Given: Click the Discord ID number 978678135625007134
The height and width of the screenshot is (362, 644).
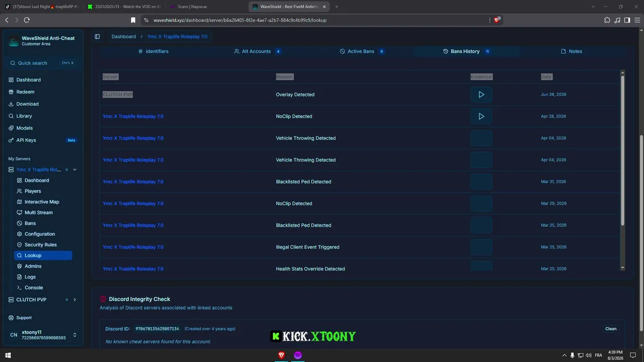Looking at the screenshot, I should [x=157, y=329].
